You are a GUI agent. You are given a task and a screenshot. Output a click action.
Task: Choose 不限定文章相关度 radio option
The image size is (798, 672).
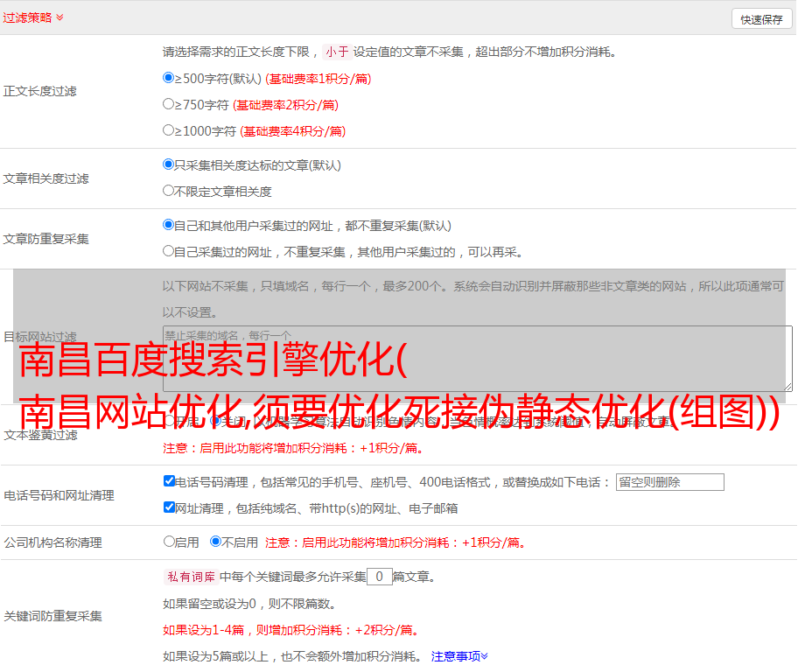pos(169,191)
